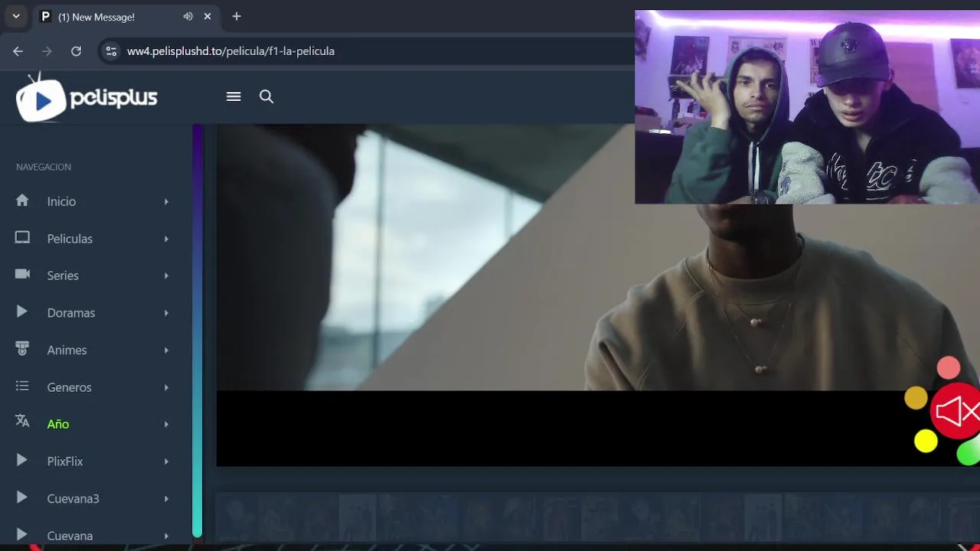Image resolution: width=980 pixels, height=551 pixels.
Task: View site information icon in address bar
Action: 111,51
